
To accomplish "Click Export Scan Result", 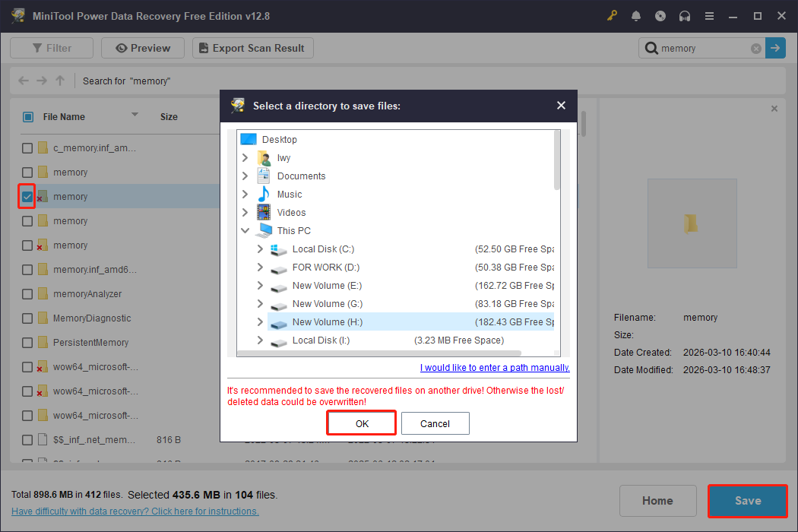I will [252, 47].
